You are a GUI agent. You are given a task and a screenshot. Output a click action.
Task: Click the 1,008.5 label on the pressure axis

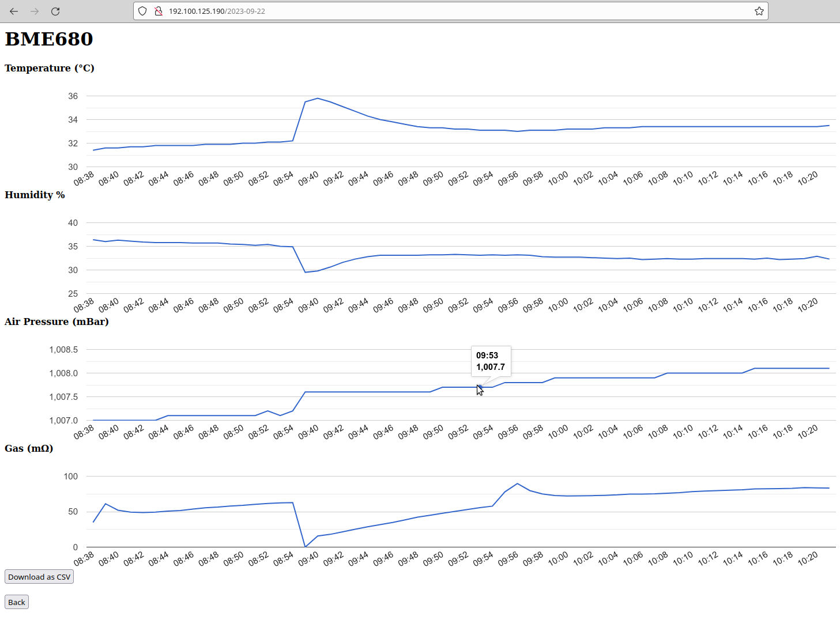(x=63, y=350)
